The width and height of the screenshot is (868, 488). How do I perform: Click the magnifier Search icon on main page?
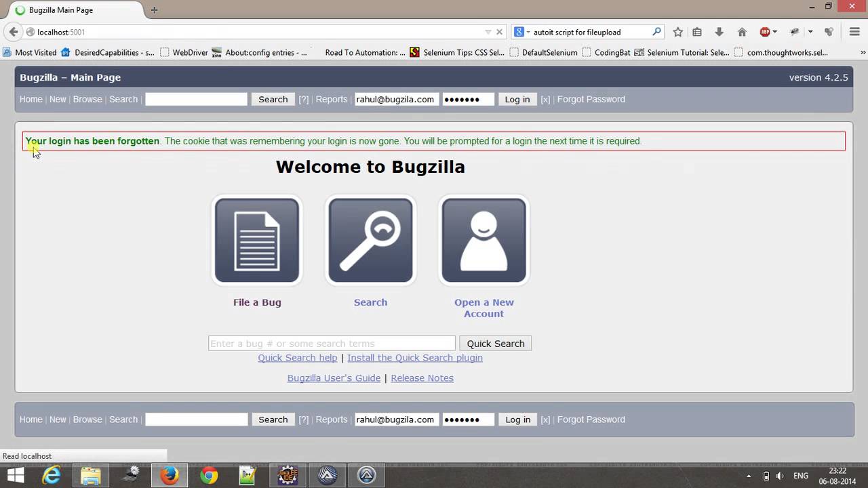point(370,240)
